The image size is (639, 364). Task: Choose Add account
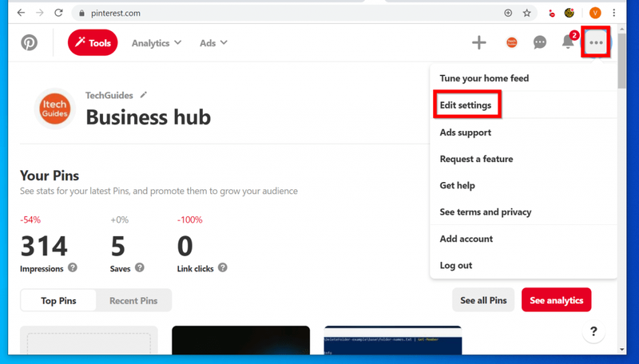click(x=466, y=239)
